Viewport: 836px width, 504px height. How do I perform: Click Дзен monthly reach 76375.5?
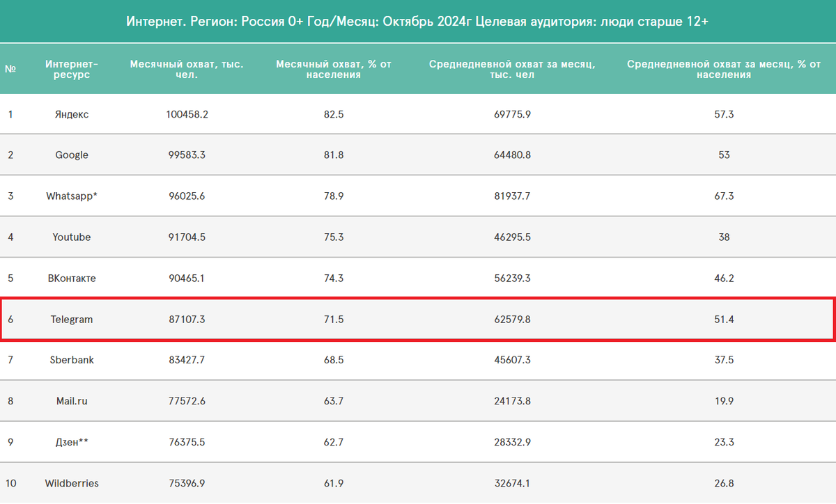[x=187, y=442]
